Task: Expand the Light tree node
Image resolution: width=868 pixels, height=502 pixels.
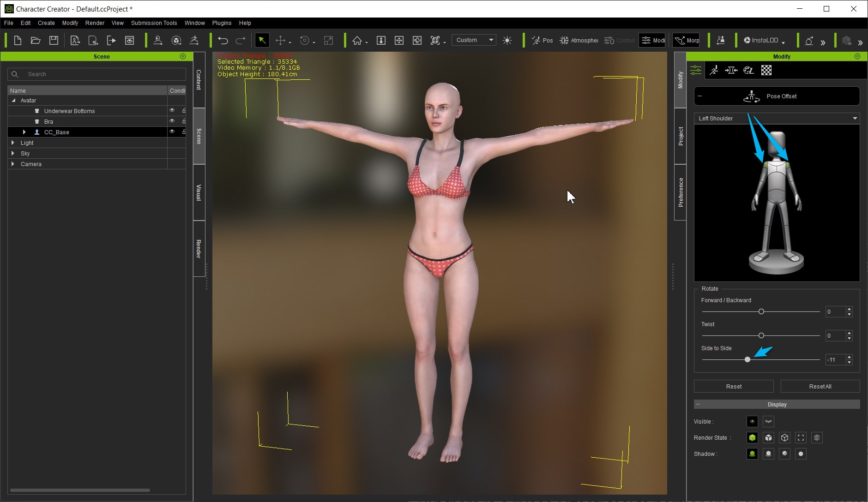Action: [x=13, y=143]
